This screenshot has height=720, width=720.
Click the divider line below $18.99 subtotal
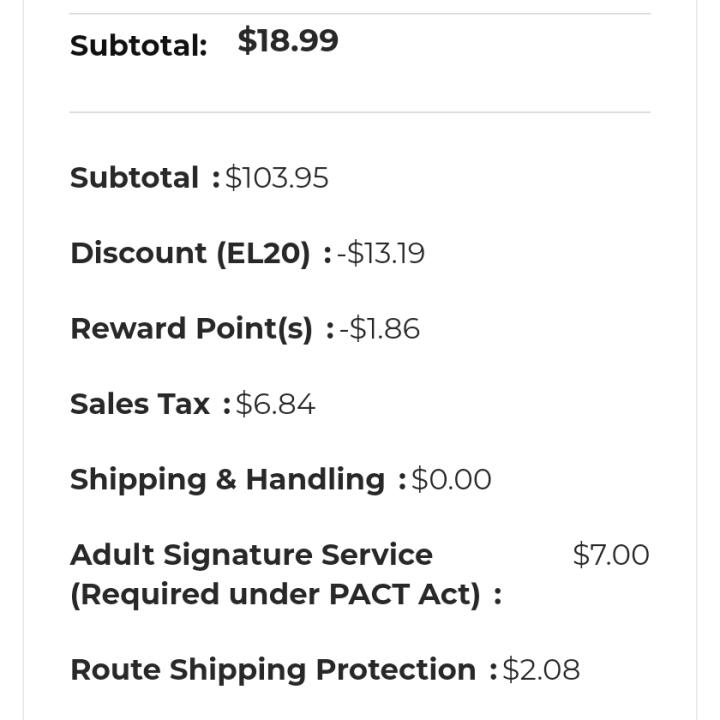point(360,112)
